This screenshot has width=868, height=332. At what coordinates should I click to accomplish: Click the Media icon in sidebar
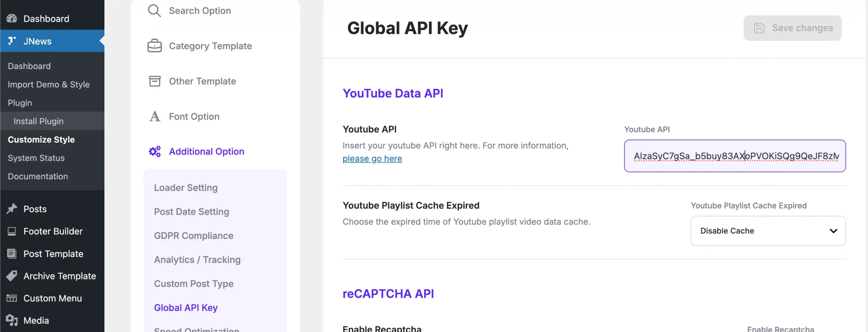click(12, 320)
